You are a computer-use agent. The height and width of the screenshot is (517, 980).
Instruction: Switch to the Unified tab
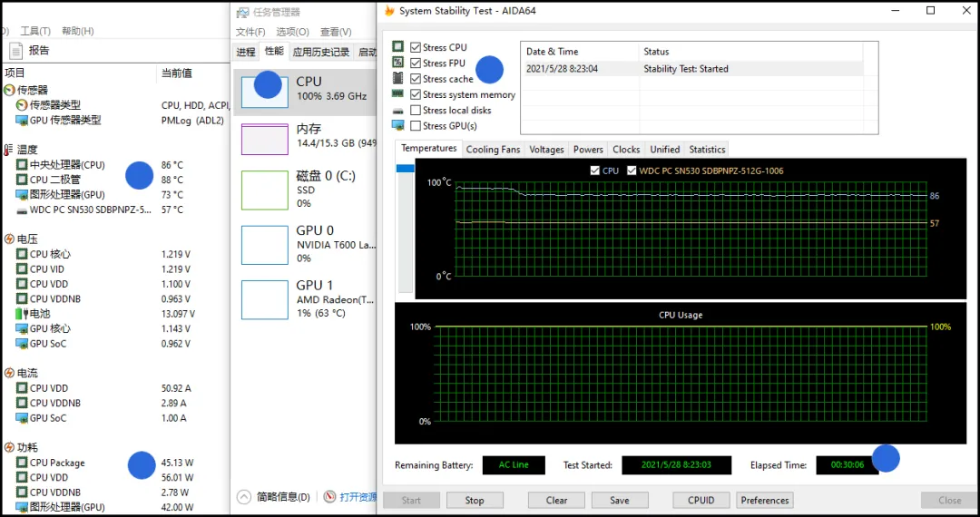(664, 150)
